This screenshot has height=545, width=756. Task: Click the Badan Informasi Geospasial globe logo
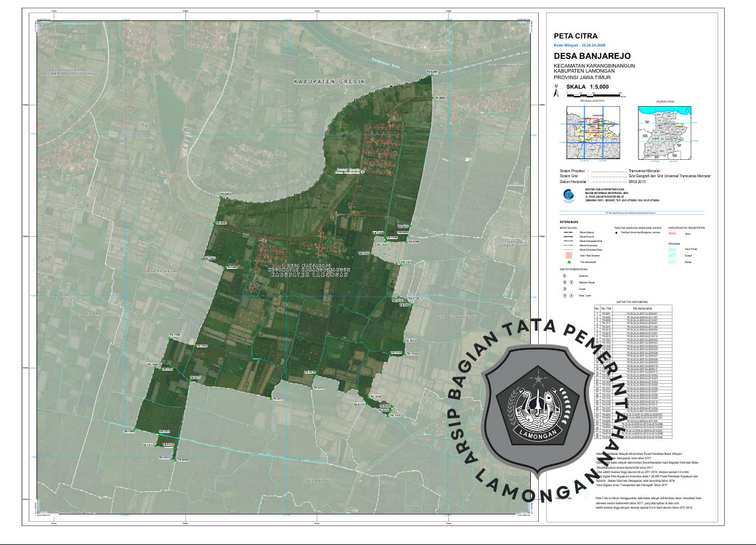[568, 195]
